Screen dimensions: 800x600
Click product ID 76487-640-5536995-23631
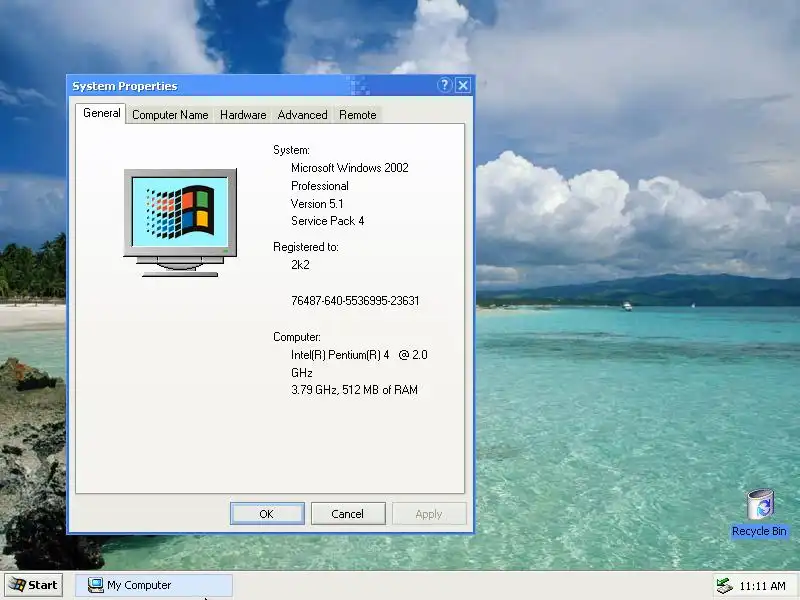pos(355,301)
